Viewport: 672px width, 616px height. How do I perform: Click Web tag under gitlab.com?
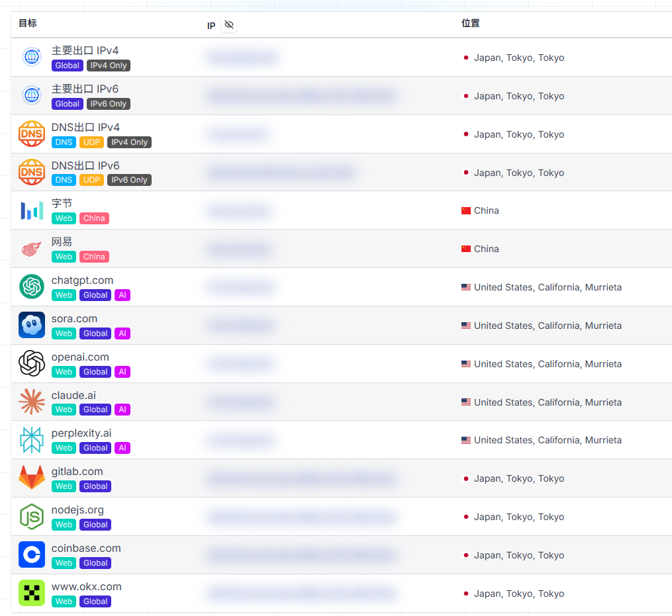(x=64, y=486)
